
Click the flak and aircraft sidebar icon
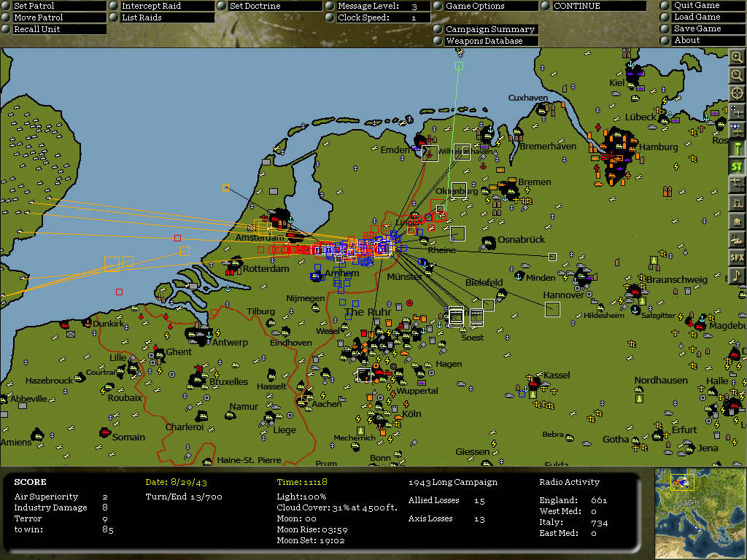tap(737, 239)
